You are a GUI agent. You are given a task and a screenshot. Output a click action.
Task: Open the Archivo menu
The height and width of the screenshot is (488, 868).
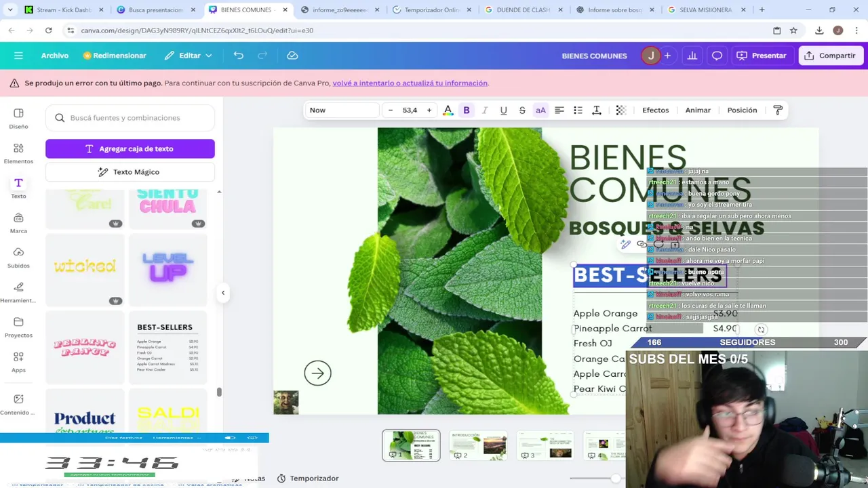point(55,56)
